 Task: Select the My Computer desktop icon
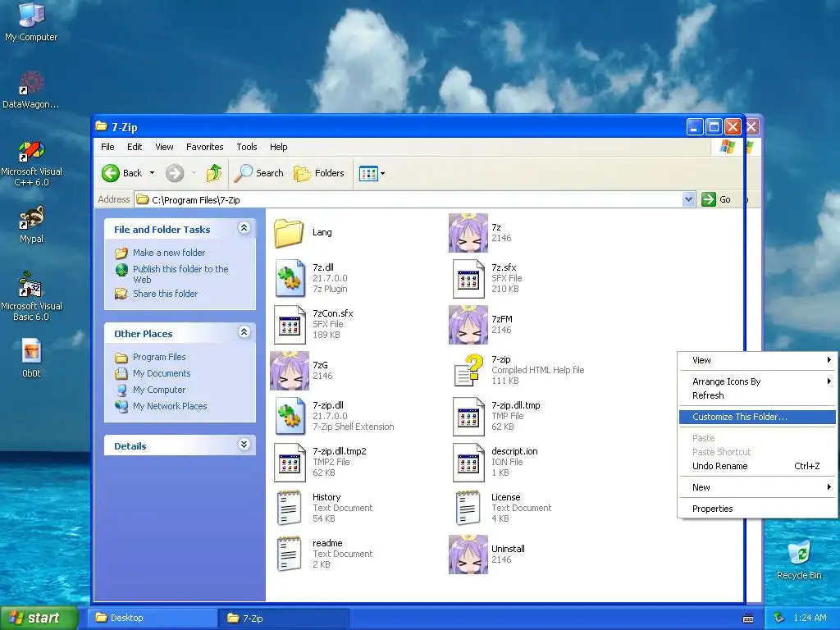coord(31,21)
